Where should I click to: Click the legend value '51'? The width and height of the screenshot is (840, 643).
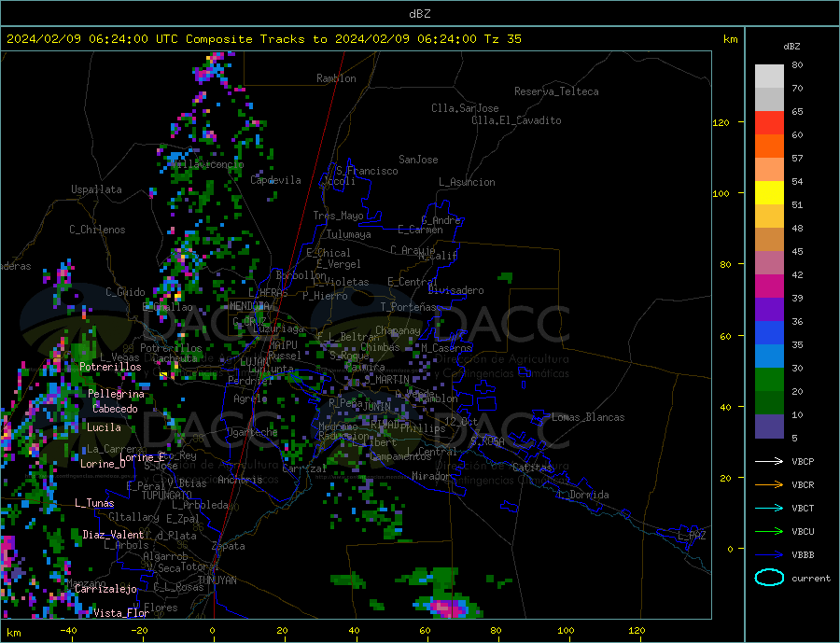797,204
